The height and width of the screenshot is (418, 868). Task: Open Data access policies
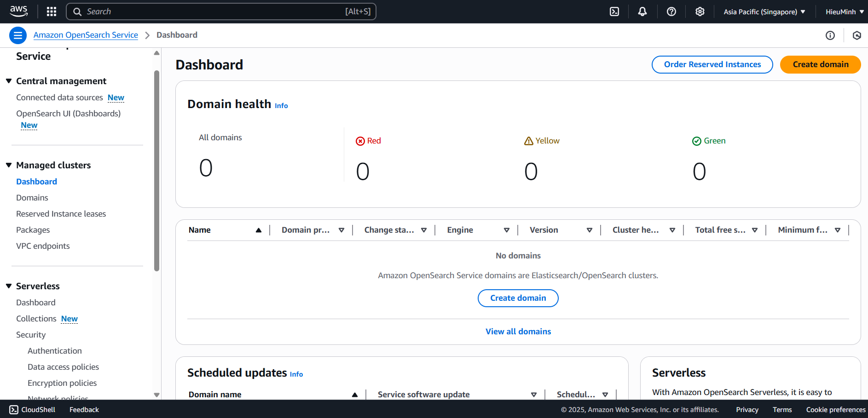63,367
